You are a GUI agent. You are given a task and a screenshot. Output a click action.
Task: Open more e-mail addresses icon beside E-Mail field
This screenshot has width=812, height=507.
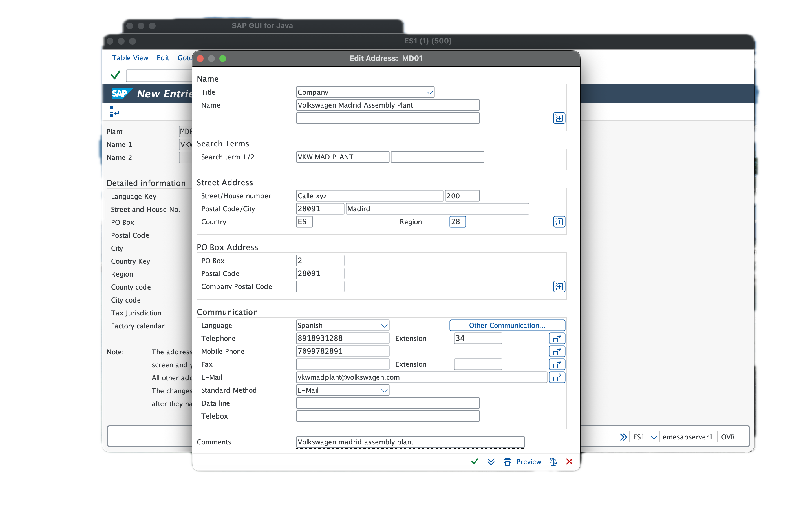(x=557, y=377)
